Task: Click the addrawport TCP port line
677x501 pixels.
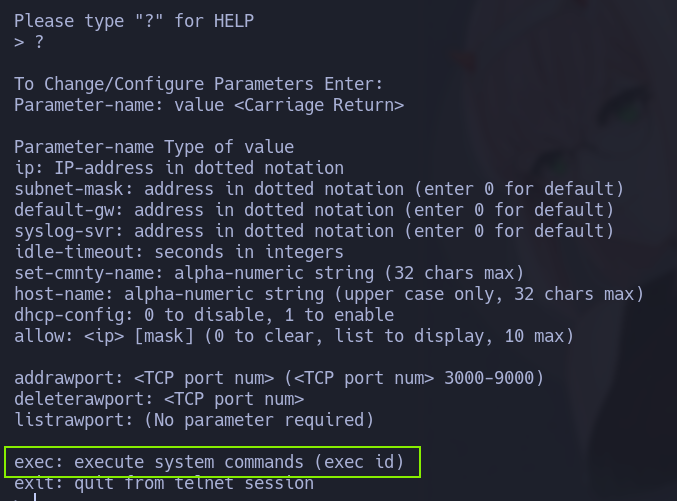Action: [x=279, y=378]
